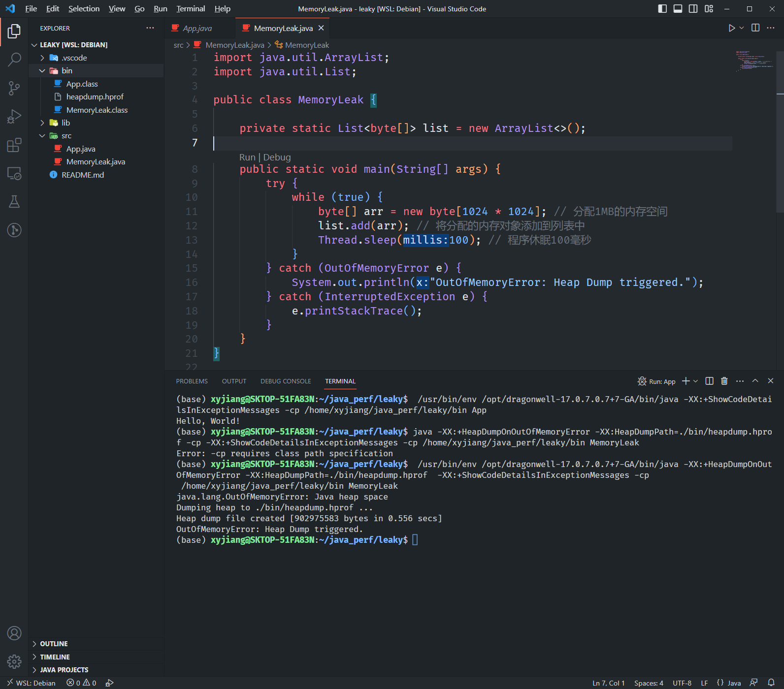Viewport: 784px width, 689px height.
Task: Open the Search view in activity bar
Action: click(14, 60)
